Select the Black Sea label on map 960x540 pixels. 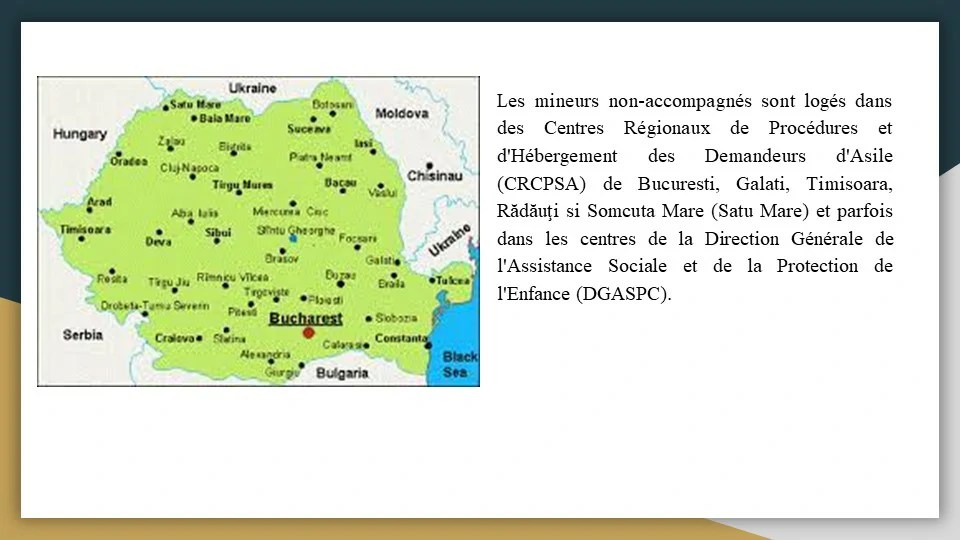tap(459, 364)
